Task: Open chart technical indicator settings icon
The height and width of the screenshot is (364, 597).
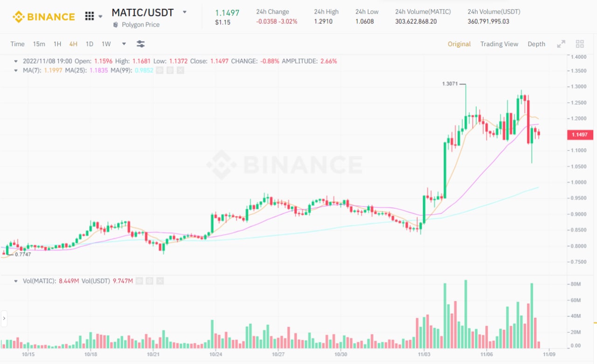Action: [x=140, y=44]
